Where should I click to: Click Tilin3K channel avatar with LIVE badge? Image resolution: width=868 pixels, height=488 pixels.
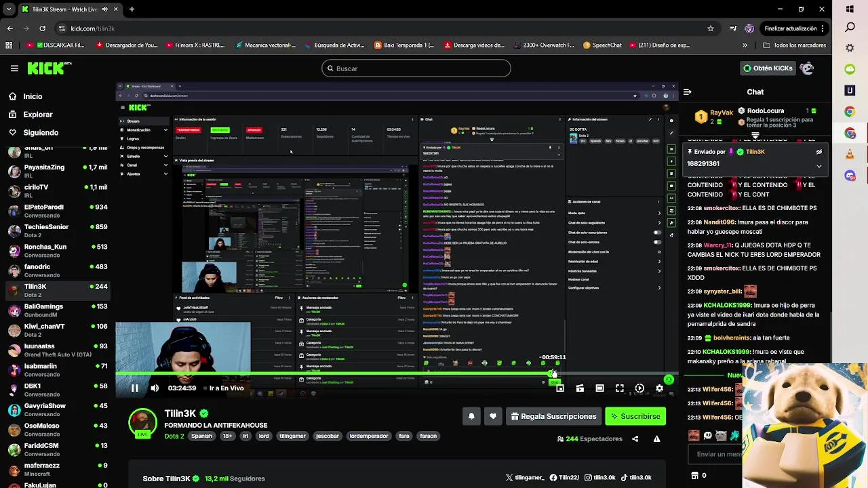point(142,424)
